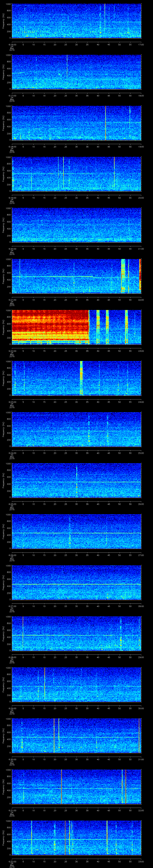Click the '6:20:00' start time label
153x868 pixels.
(12, 249)
